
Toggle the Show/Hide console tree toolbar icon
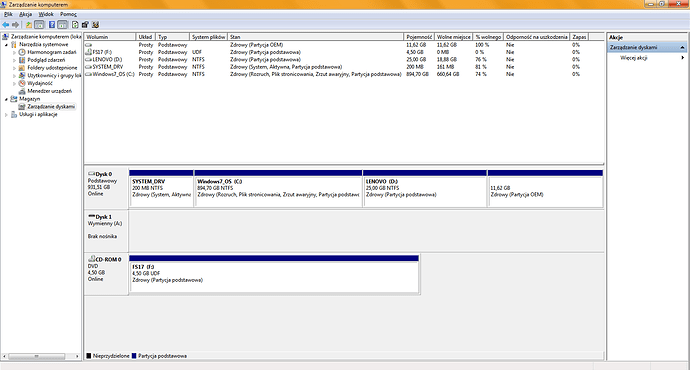(x=39, y=25)
